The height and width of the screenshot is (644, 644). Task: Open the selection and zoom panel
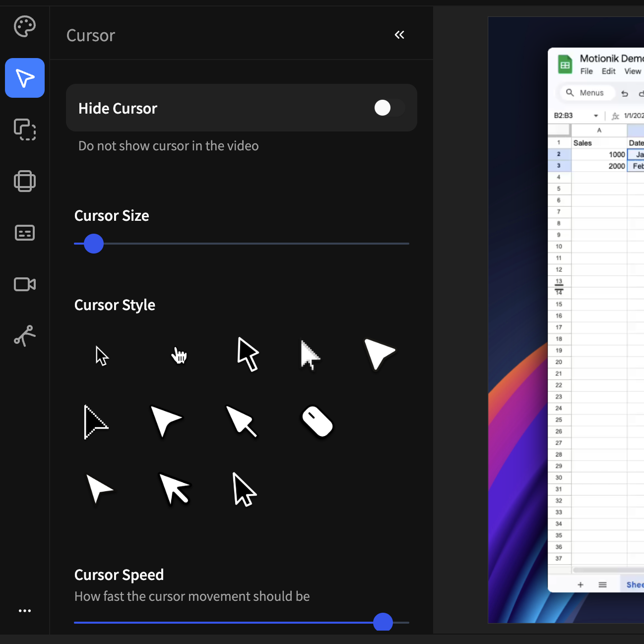(24, 130)
